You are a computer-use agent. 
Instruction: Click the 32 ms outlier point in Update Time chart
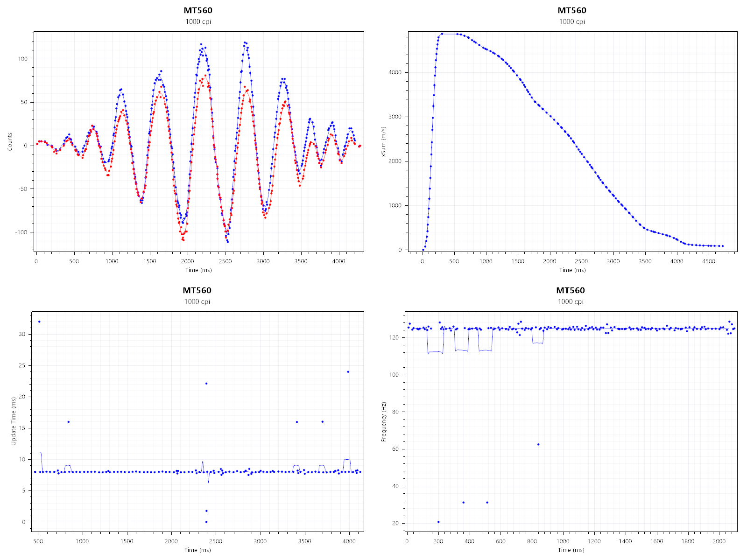39,322
